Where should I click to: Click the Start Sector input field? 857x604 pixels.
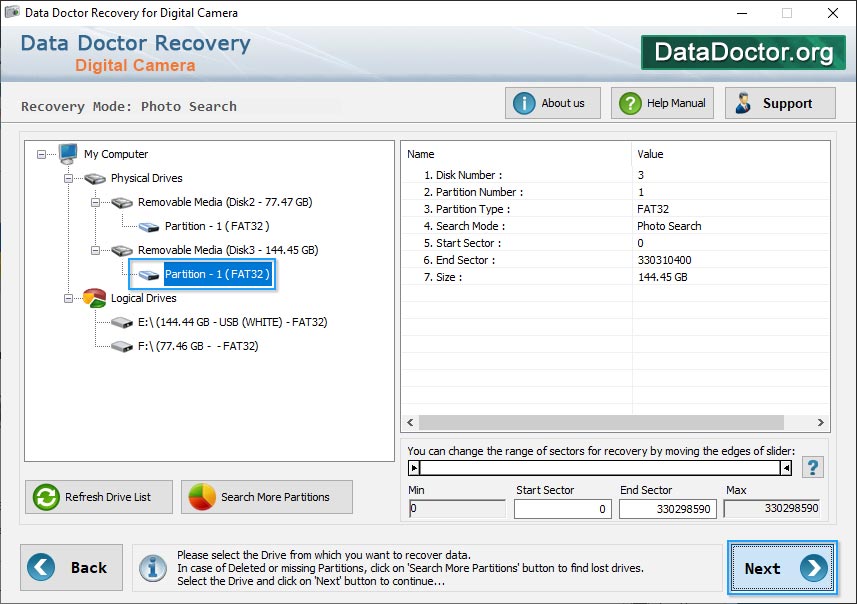[x=562, y=509]
